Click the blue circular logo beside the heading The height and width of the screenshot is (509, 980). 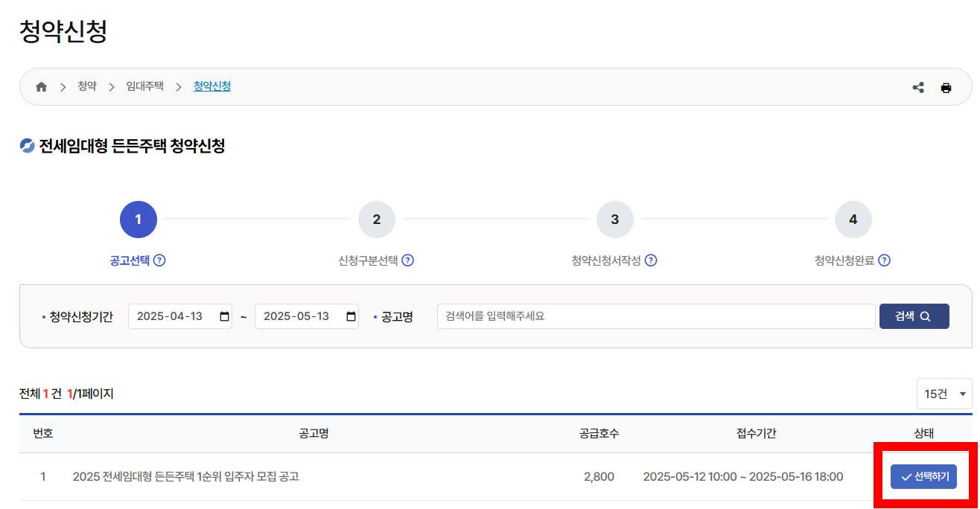(27, 146)
